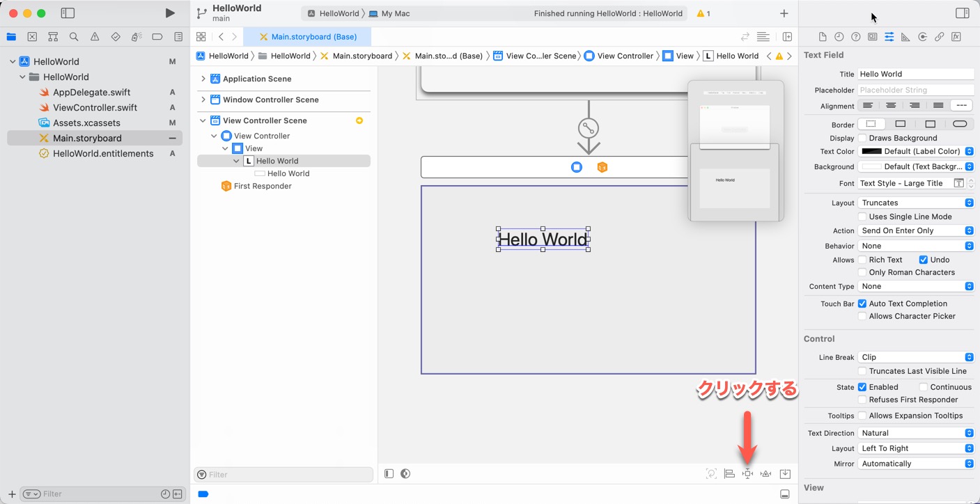This screenshot has width=980, height=504.
Task: Enable the Draws Background checkbox
Action: 862,138
